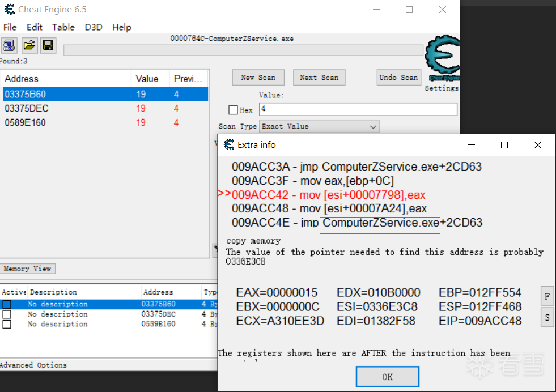Click Address column header in cheat table
The image size is (556, 392).
click(171, 292)
